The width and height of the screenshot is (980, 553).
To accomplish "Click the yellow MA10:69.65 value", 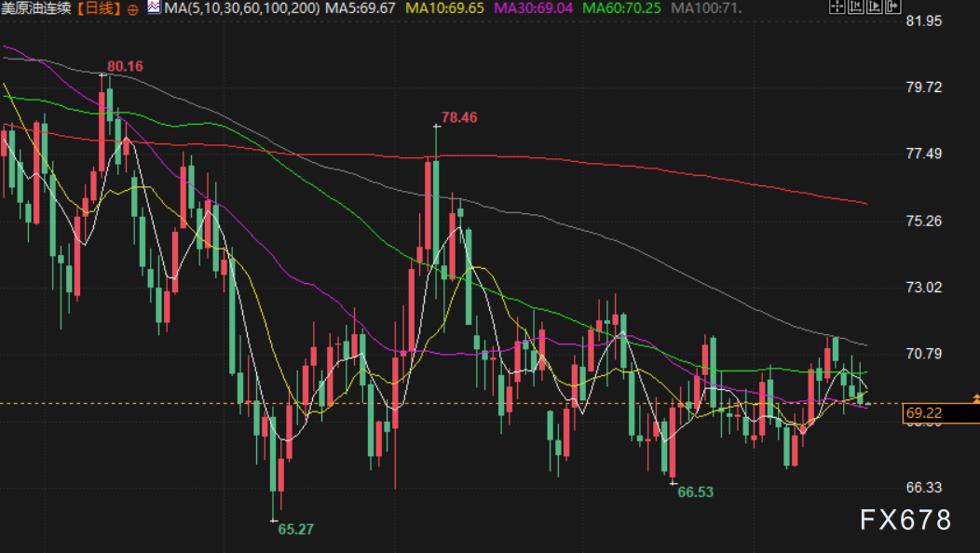I will pos(445,8).
